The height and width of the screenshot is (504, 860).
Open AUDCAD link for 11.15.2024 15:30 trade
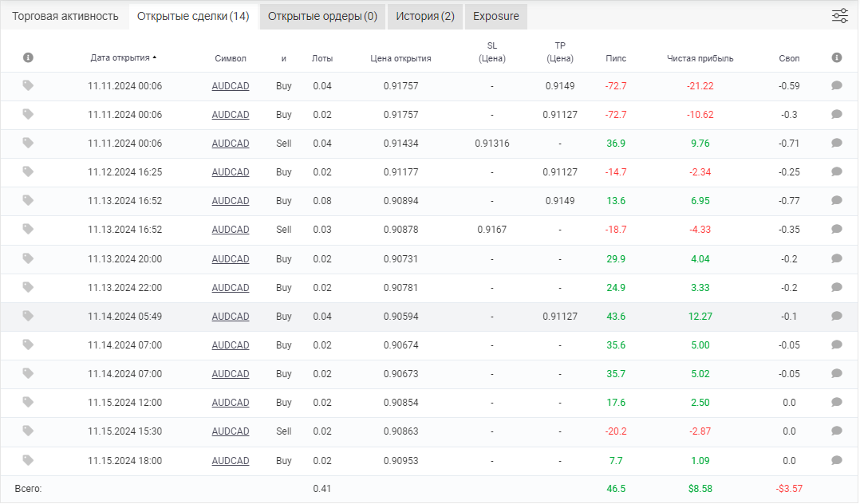(x=231, y=431)
